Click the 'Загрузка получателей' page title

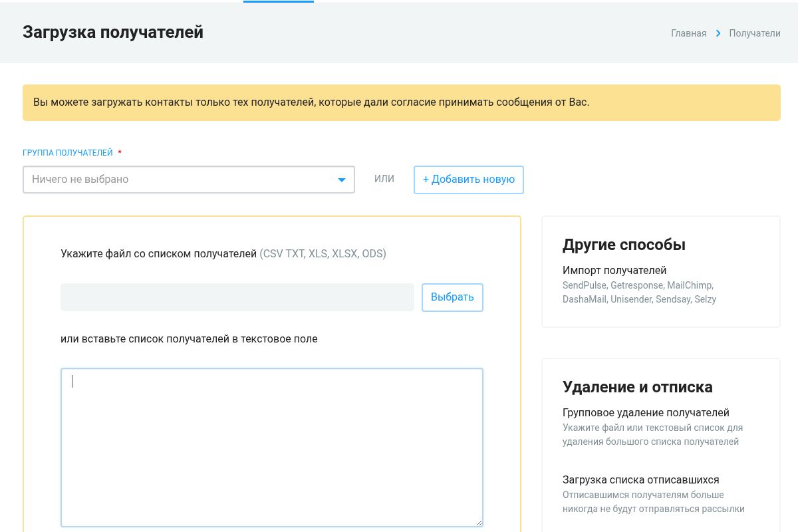(x=113, y=32)
